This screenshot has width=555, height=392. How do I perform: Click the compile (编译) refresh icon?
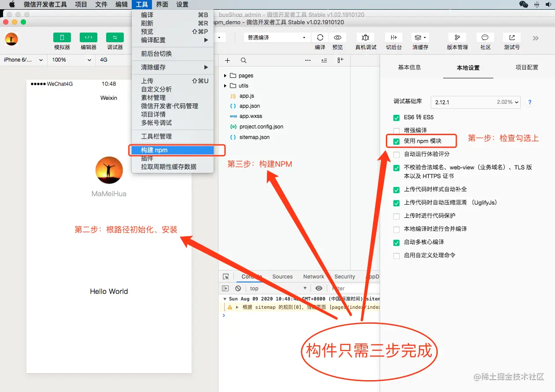pyautogui.click(x=320, y=38)
